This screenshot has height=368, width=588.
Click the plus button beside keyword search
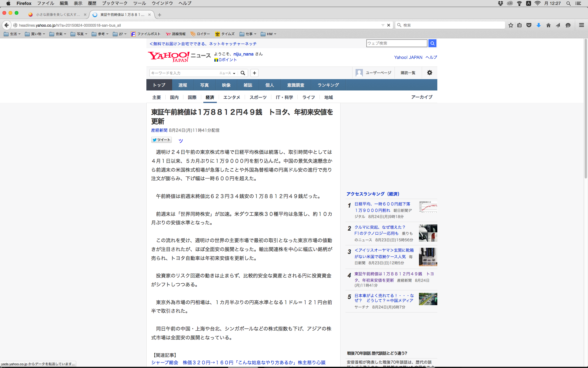tap(254, 73)
